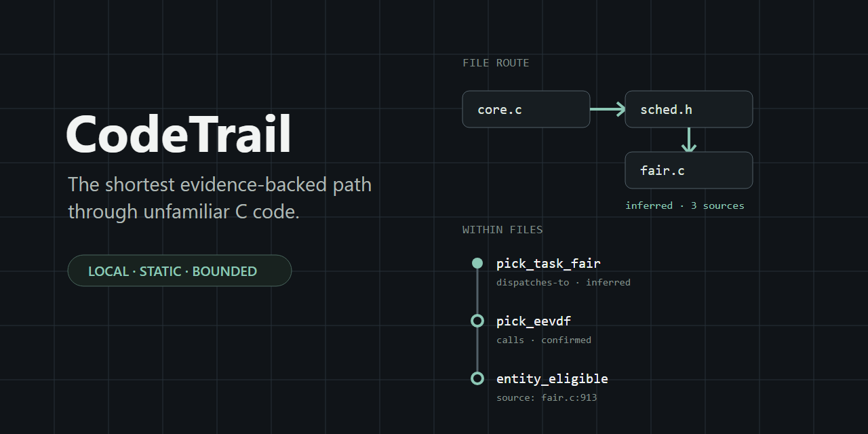Click the 'source: fair.c:913' reference

pyautogui.click(x=547, y=397)
